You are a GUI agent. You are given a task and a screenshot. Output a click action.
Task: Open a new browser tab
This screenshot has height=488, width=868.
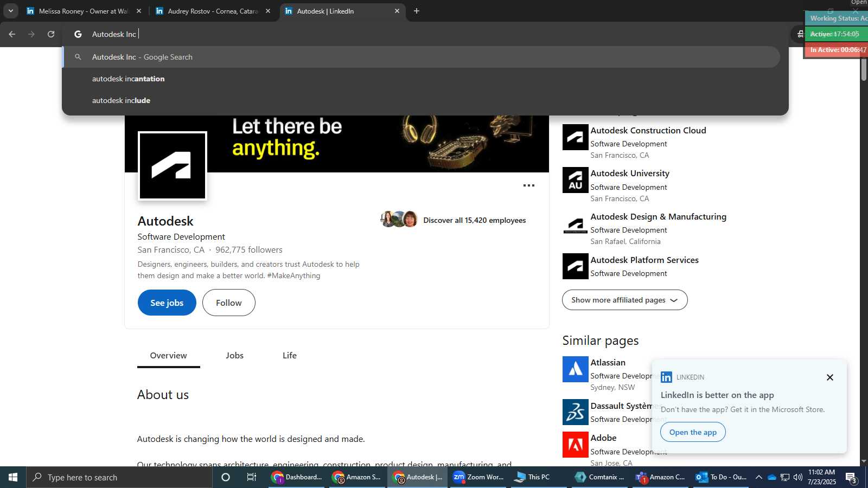pyautogui.click(x=417, y=11)
